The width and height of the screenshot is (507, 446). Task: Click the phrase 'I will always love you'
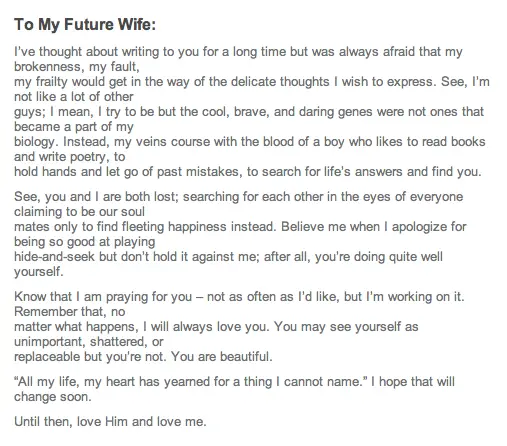[206, 327]
